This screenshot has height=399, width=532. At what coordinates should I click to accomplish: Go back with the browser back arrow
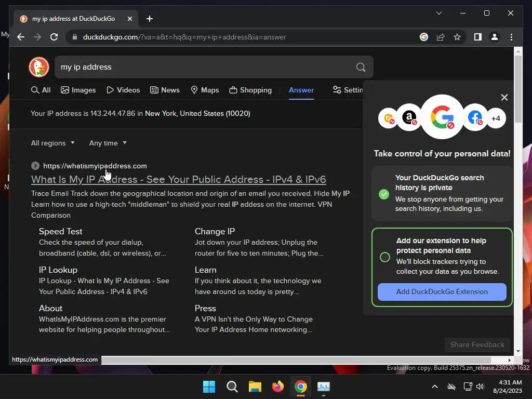coord(21,37)
